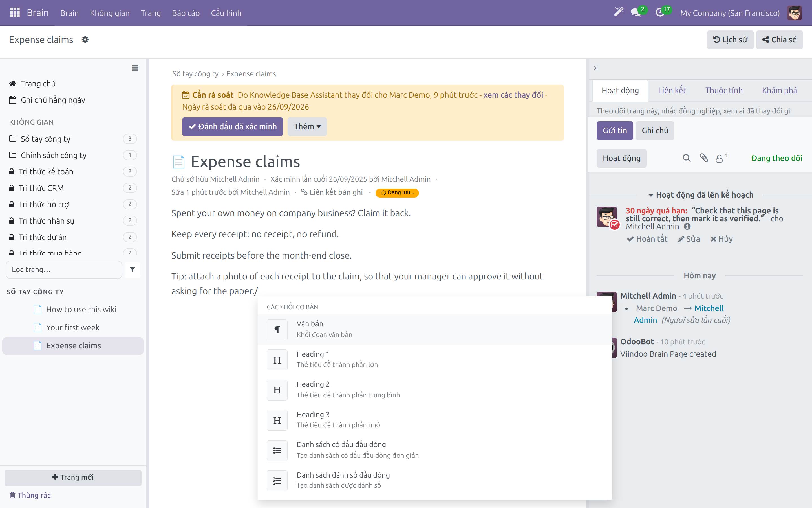The height and width of the screenshot is (508, 812).
Task: Click the info icon next to Mitchell Admin
Action: pyautogui.click(x=687, y=226)
